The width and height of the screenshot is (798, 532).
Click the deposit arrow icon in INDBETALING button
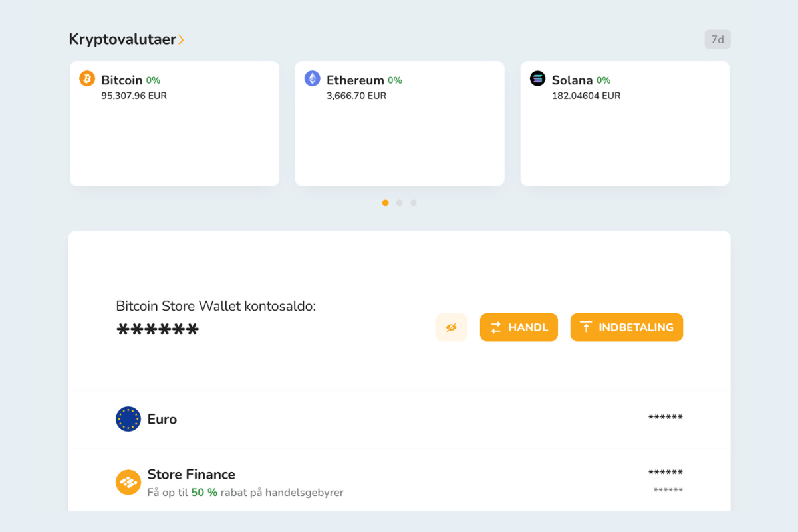point(586,327)
